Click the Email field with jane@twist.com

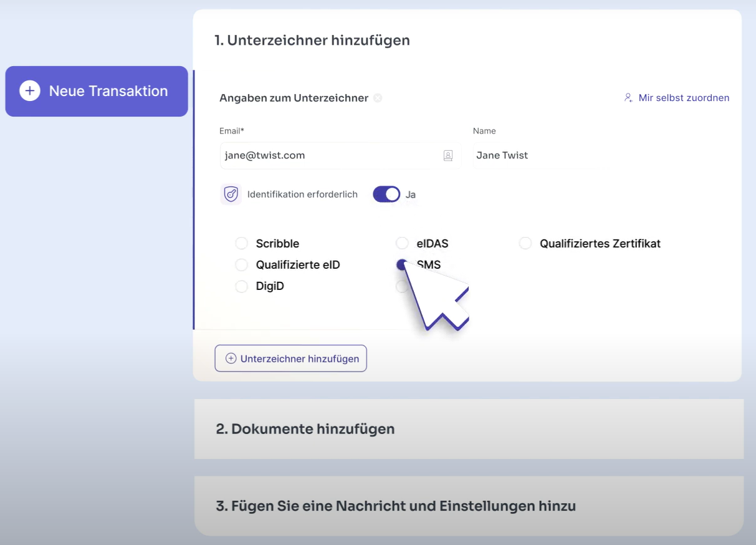pyautogui.click(x=340, y=155)
